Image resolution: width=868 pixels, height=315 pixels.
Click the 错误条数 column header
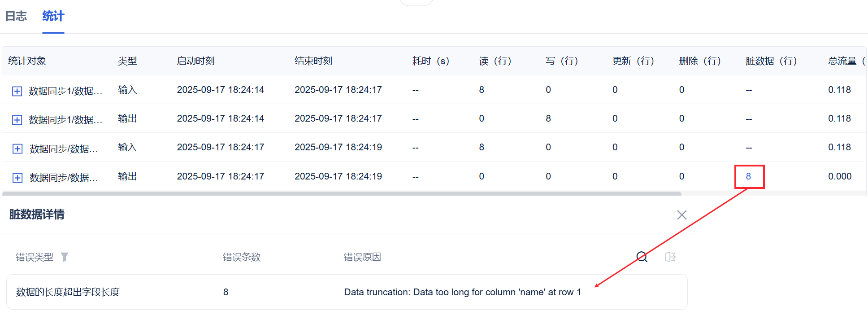(242, 257)
